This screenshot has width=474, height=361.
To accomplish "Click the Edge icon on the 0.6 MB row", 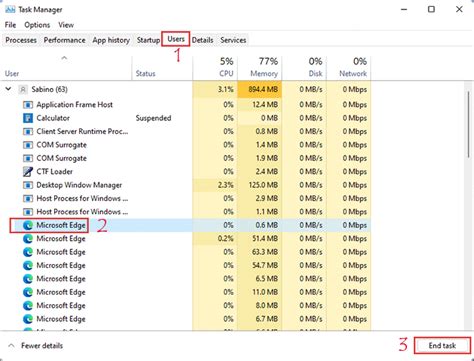I will click(28, 225).
